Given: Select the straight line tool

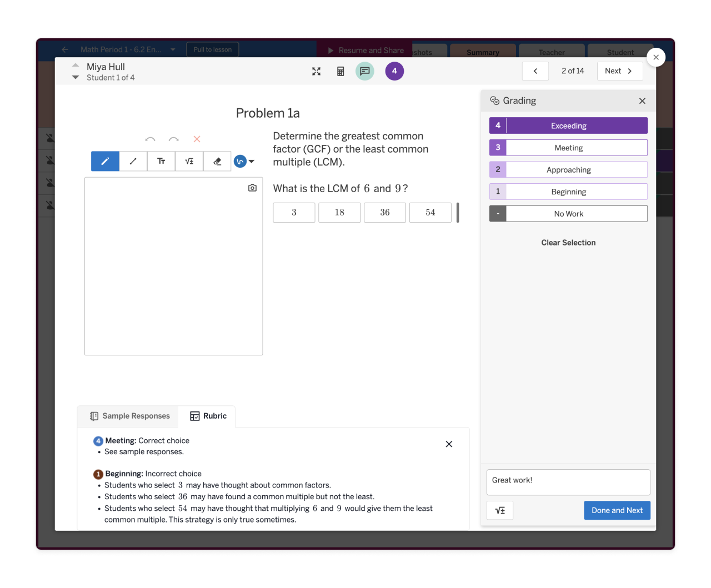Looking at the screenshot, I should pos(133,161).
